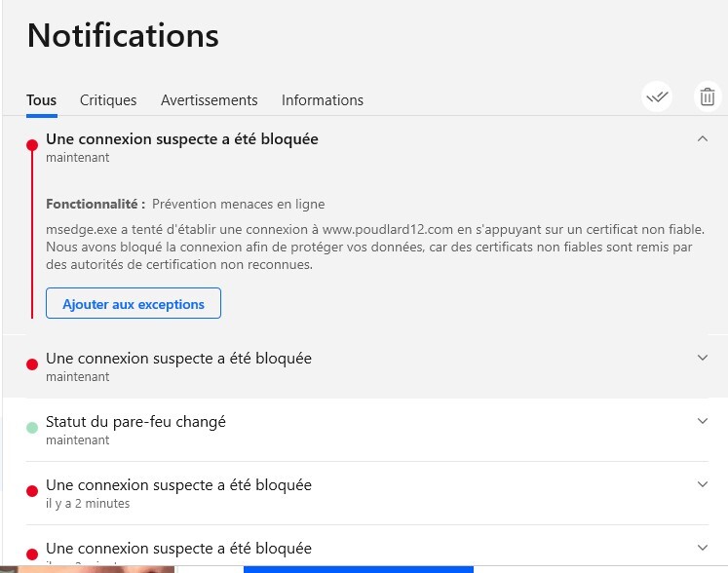Click red dot of the 2-minutes-ago notification

[32, 491]
